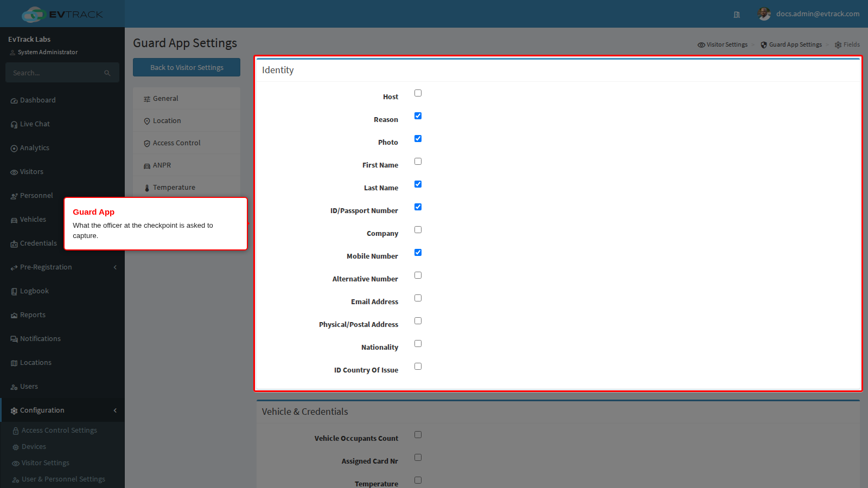
Task: Click the ANPR car icon in settings menu
Action: [147, 166]
